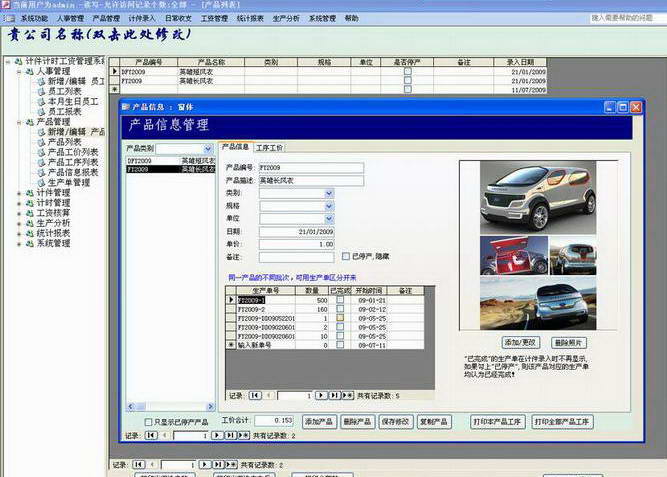Screen dimensions: 667x477
Task: Enable 只显示已停产产品 checkbox
Action: pos(149,422)
